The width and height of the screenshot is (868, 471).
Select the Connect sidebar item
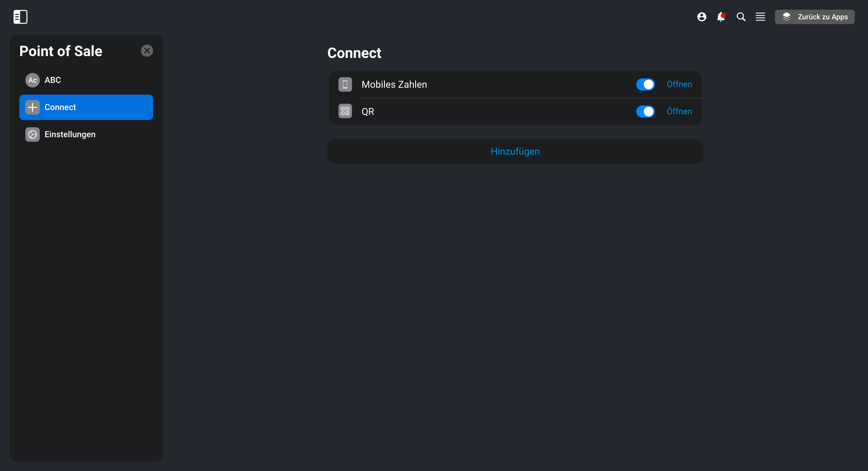coord(86,107)
